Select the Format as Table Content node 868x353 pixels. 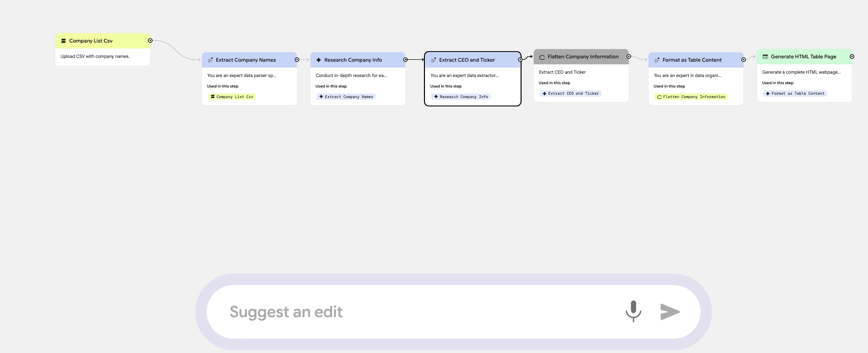(691, 60)
